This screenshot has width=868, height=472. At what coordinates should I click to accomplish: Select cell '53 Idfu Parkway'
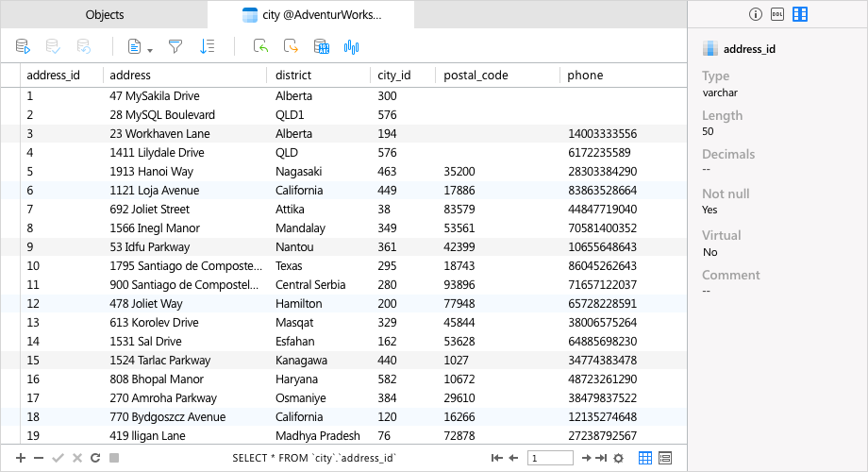point(149,246)
